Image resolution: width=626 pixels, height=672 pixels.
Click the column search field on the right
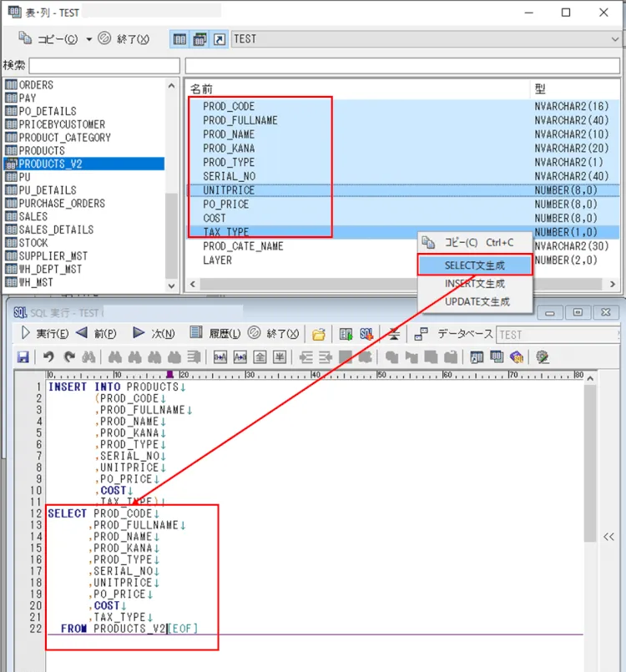[x=402, y=66]
